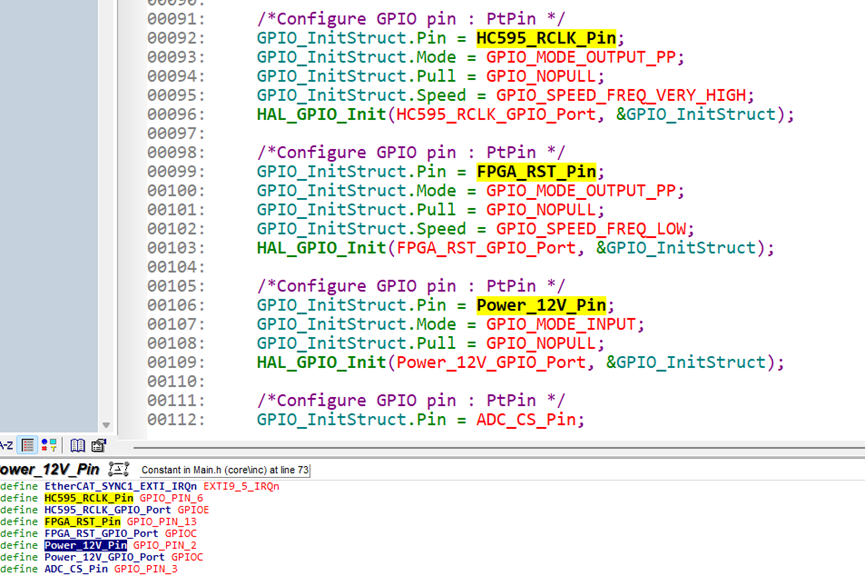865x586 pixels.
Task: Click GPIO_SPEED_FREQ_VERY_HIGH on line 00095
Action: (x=621, y=95)
